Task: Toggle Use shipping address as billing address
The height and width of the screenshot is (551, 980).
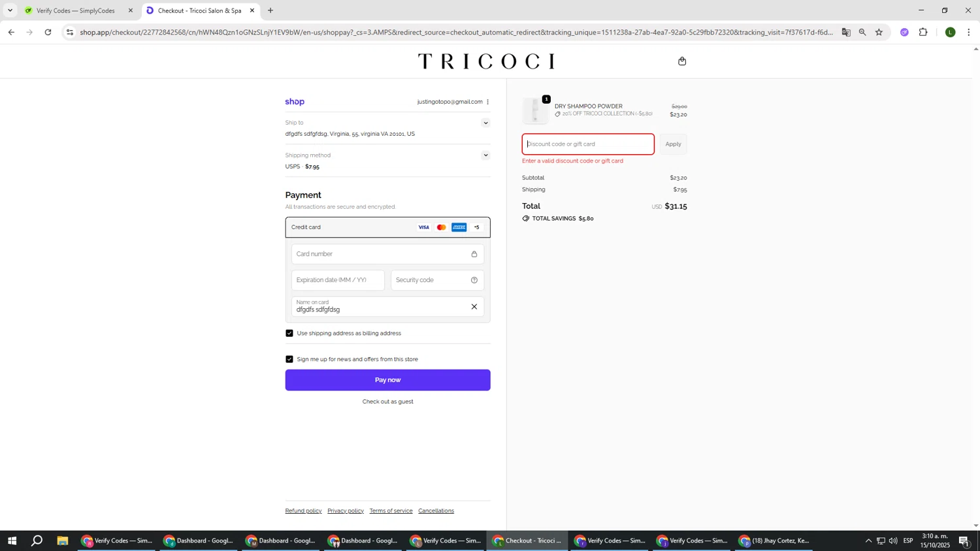Action: point(289,334)
